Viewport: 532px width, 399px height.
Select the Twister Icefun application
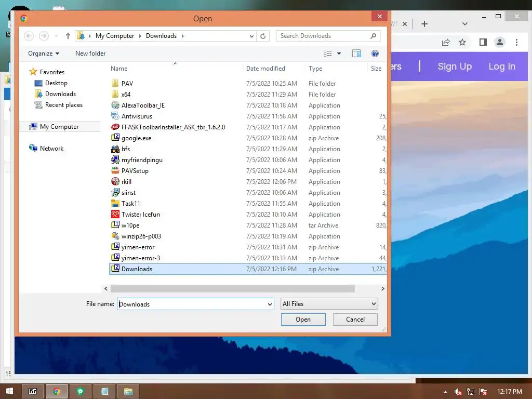[248, 215]
